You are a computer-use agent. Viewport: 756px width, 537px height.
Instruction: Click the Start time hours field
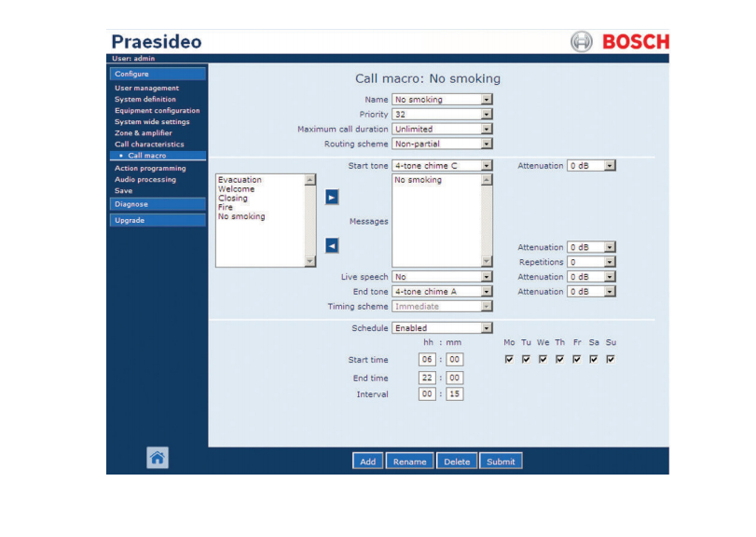[427, 359]
